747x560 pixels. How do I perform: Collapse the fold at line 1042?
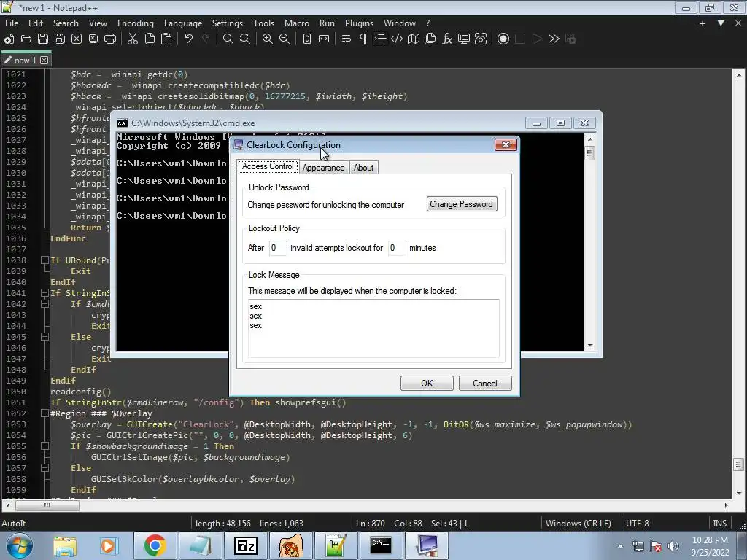[x=44, y=304]
